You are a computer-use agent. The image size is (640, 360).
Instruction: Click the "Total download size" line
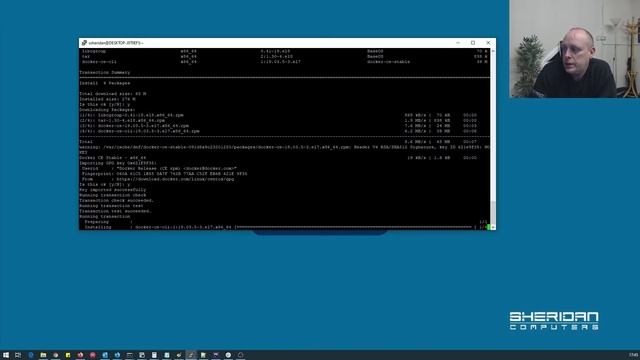click(113, 94)
